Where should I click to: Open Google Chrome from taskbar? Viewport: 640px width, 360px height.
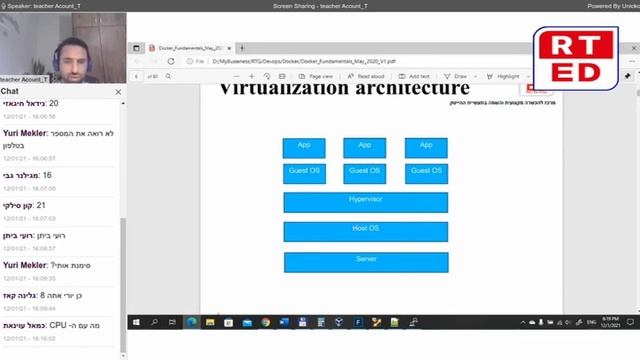(266, 322)
